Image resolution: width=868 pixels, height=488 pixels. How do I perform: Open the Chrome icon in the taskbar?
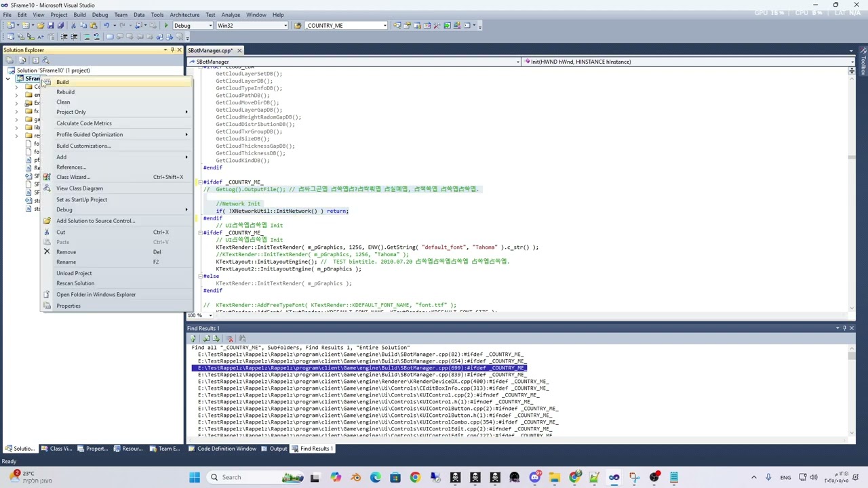point(415,477)
